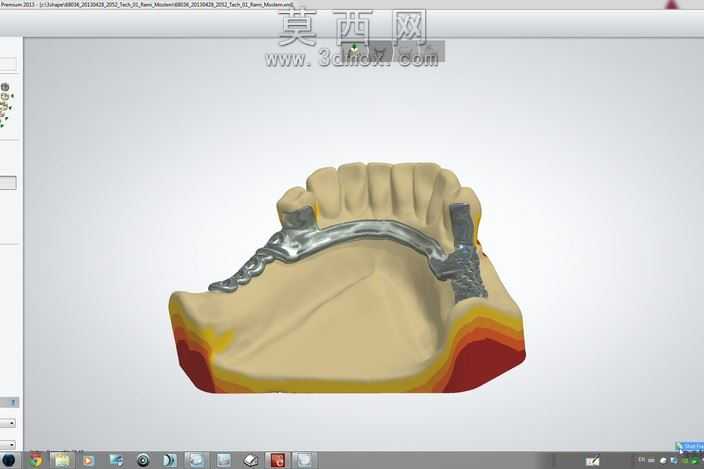Expand the lower dropdown in the left panel
This screenshot has height=469, width=704.
8,444
